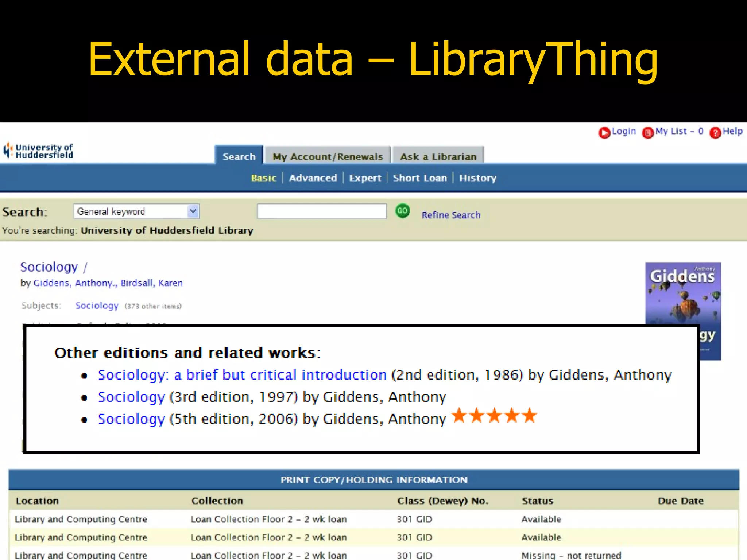Open Sociology 5th edition, 2006 link
This screenshot has width=747, height=560.
click(131, 419)
